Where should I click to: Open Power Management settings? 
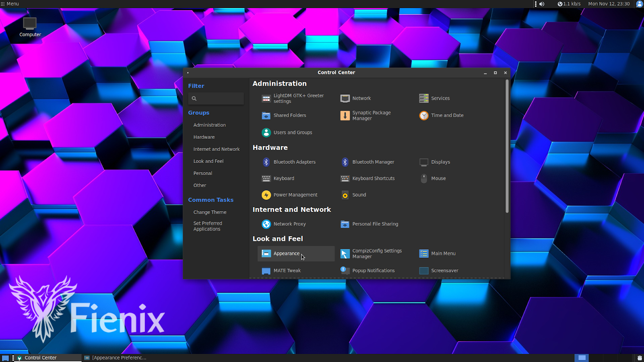click(295, 195)
